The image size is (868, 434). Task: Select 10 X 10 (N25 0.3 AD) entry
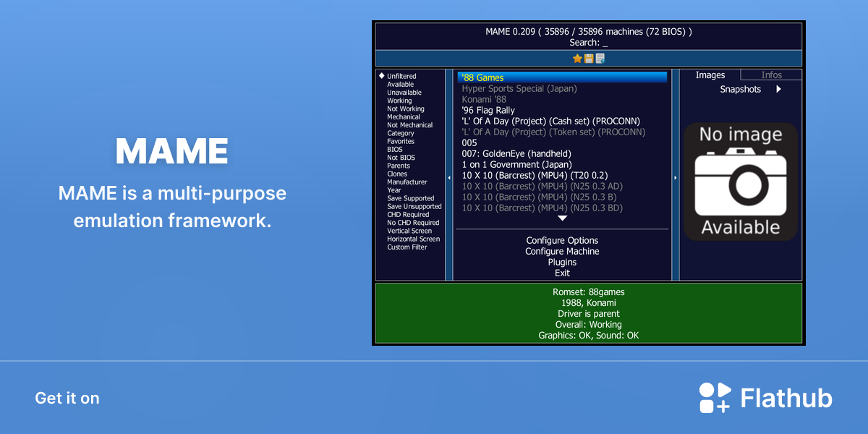[542, 187]
